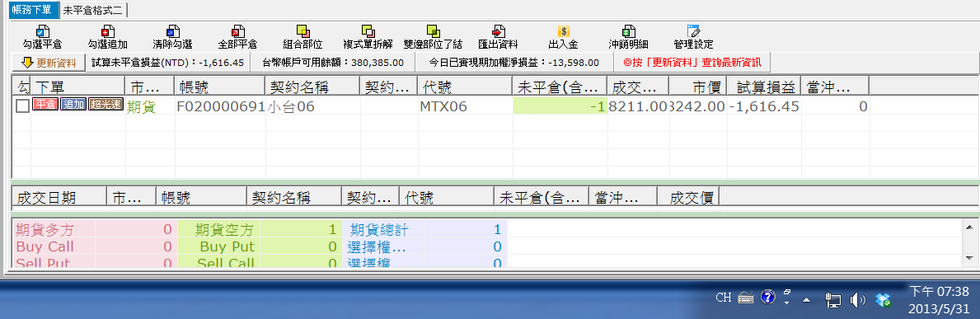The image size is (980, 319).
Task: Click the 台幣帳戶可用餘額 balance text
Action: point(332,63)
